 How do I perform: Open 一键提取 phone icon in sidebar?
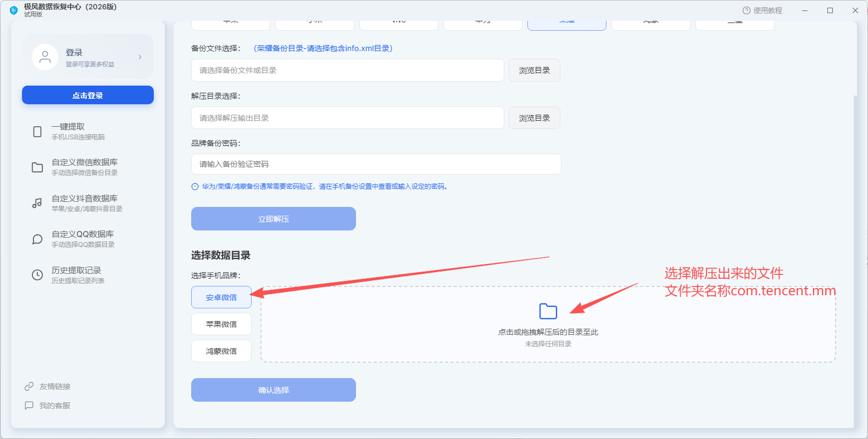click(37, 132)
